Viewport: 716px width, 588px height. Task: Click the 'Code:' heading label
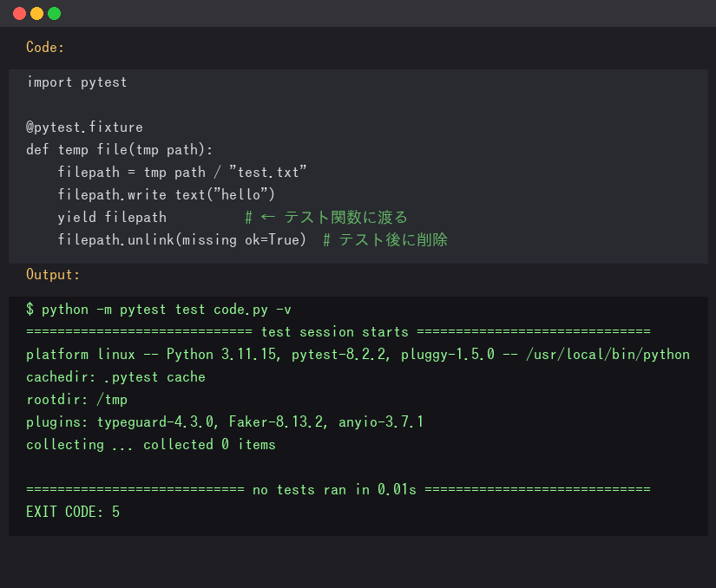point(45,47)
